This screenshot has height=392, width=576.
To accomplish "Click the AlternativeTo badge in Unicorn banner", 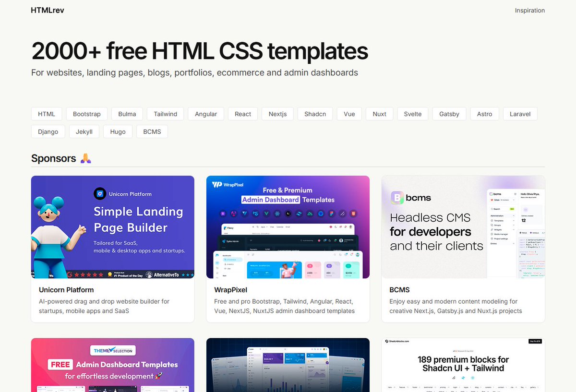I will point(163,275).
